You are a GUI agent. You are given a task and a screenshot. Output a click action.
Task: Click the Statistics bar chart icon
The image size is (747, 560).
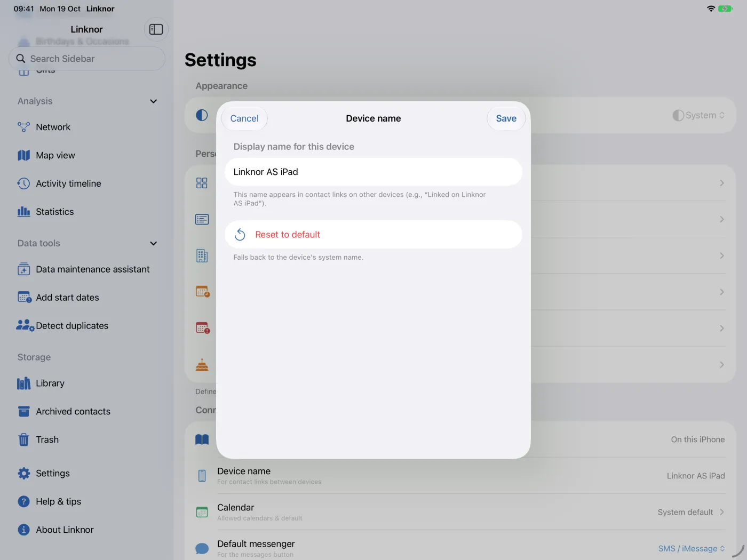tap(23, 212)
